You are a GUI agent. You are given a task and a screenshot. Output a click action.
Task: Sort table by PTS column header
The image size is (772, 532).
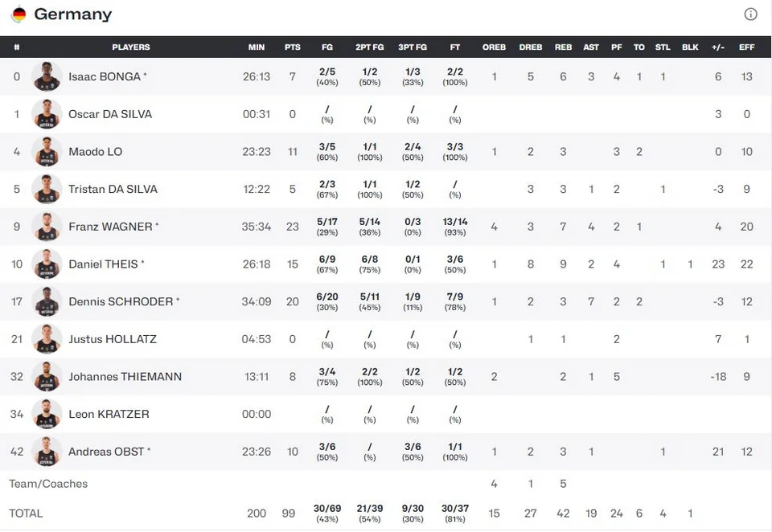(x=293, y=47)
